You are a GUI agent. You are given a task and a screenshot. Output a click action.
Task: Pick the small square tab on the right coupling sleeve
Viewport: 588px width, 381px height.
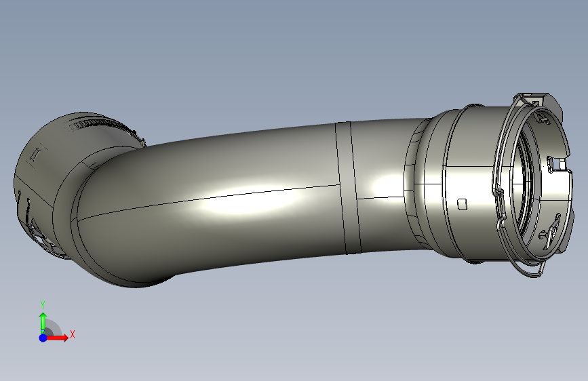click(x=462, y=204)
